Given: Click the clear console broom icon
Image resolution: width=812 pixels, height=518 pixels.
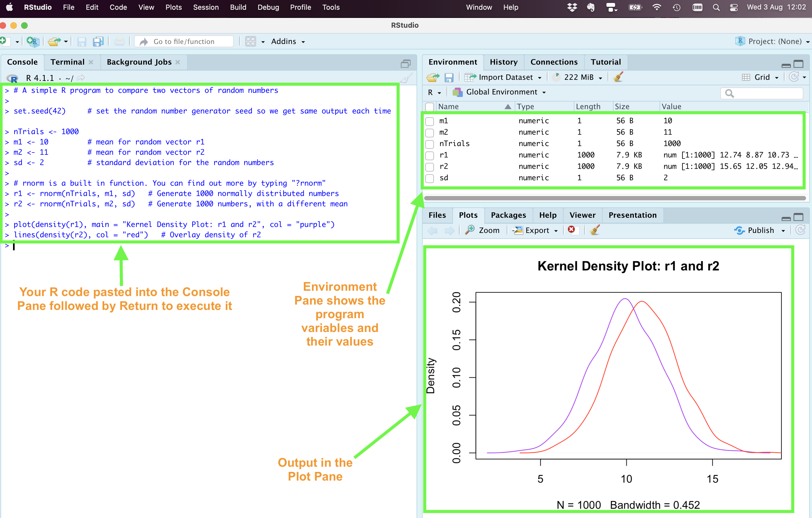Looking at the screenshot, I should (406, 78).
